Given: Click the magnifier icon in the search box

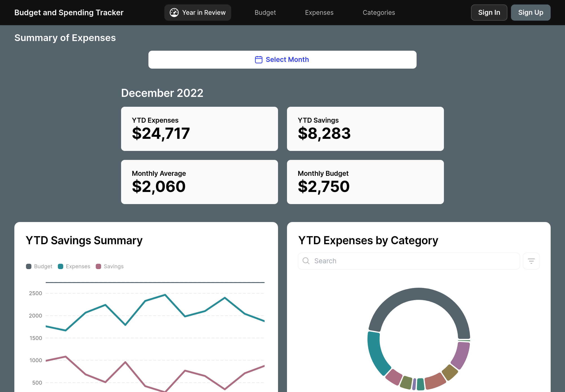Looking at the screenshot, I should pos(306,261).
